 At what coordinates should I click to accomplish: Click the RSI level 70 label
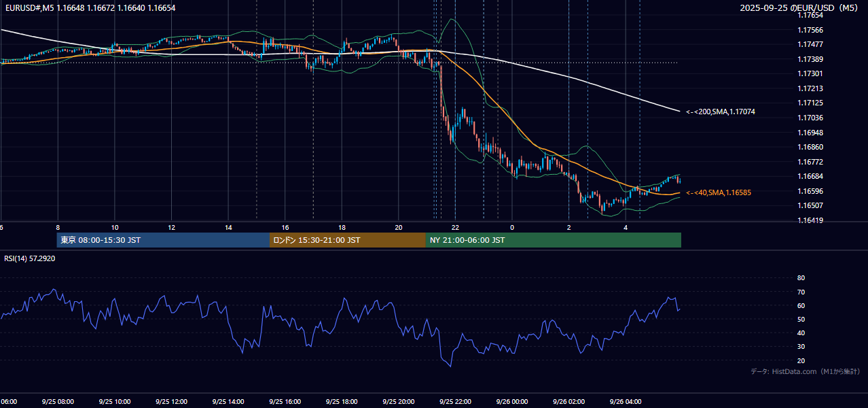coord(801,292)
